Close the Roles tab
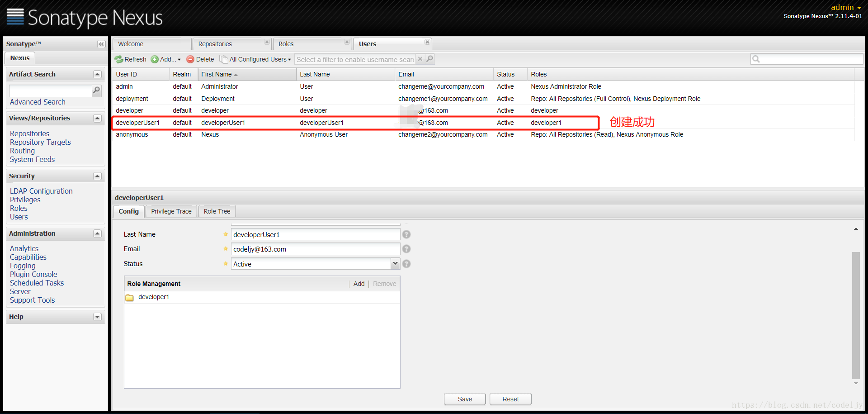 (x=347, y=42)
